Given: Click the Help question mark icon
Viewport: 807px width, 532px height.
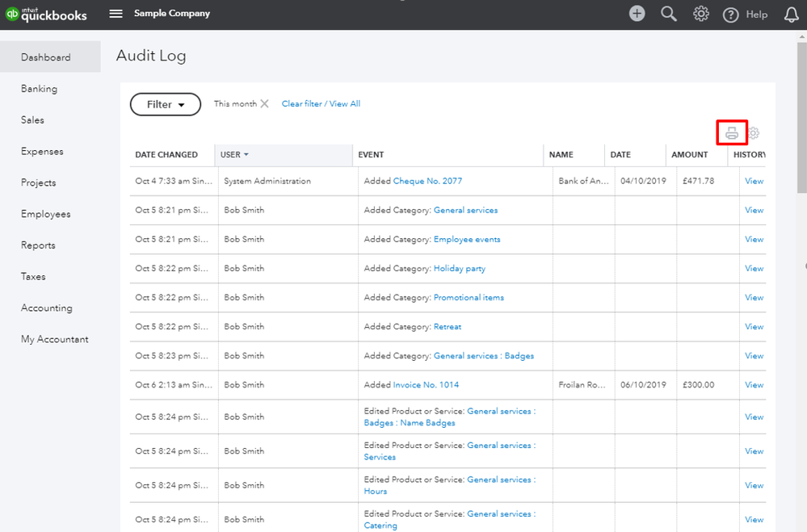Looking at the screenshot, I should (731, 15).
